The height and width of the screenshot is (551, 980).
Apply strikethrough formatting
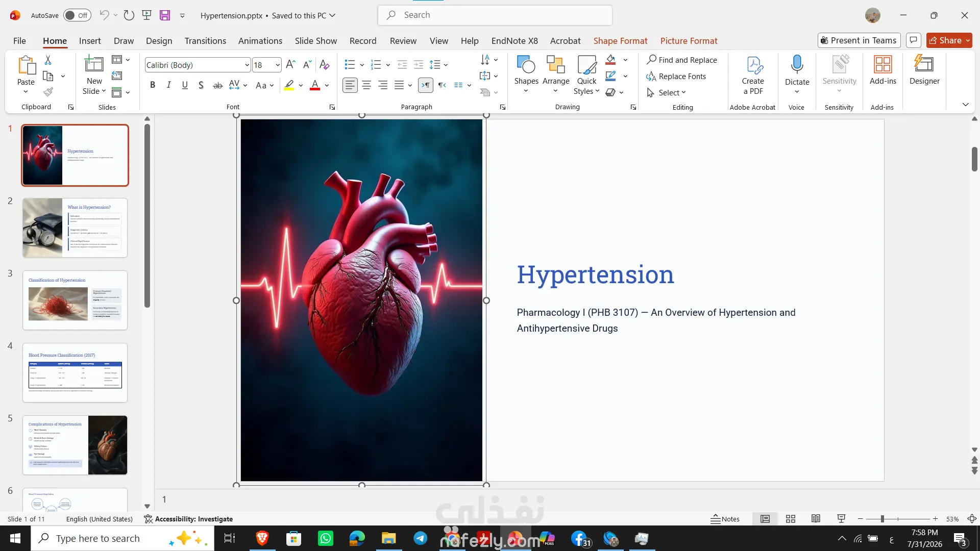(x=218, y=85)
